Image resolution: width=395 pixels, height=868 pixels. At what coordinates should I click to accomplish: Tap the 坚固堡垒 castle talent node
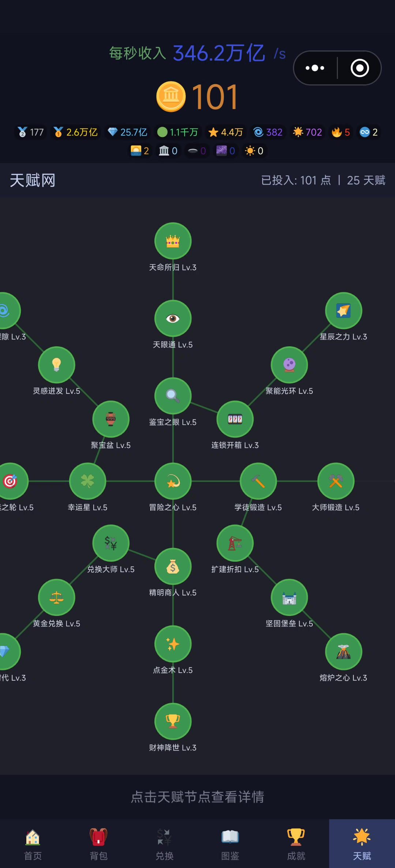pyautogui.click(x=289, y=597)
